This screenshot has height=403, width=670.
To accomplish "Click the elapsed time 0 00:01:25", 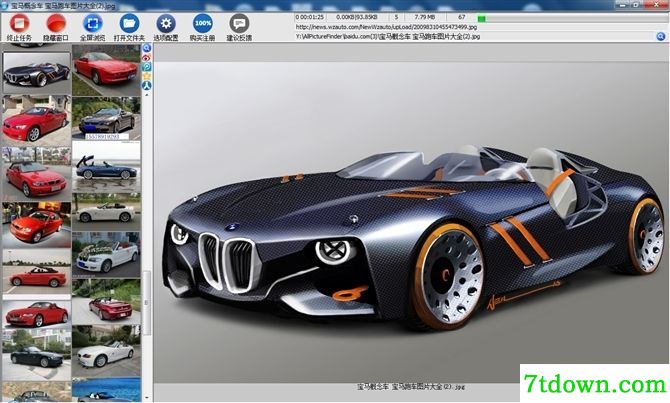I will (x=309, y=17).
